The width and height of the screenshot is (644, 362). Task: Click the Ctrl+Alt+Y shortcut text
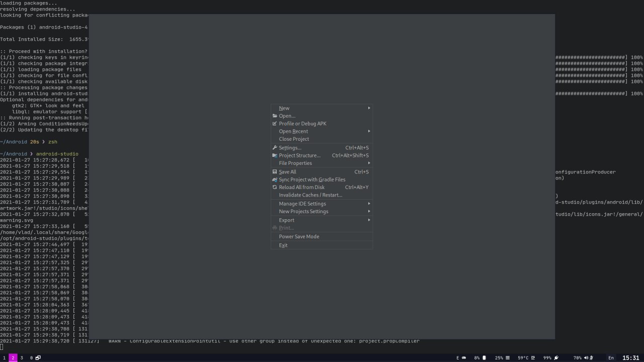tap(357, 187)
